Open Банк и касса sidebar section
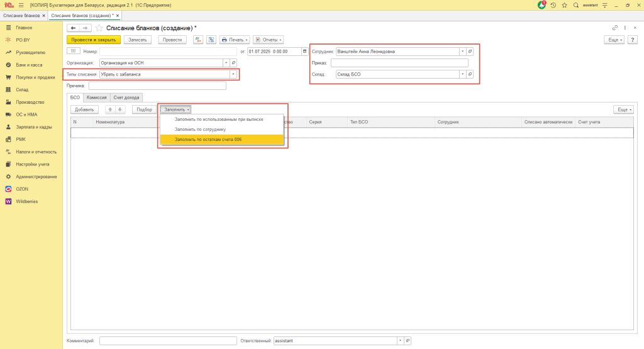This screenshot has height=349, width=644. pyautogui.click(x=29, y=65)
